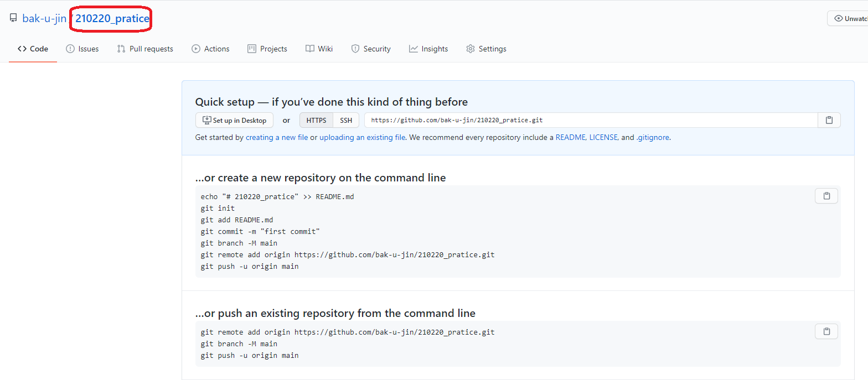Viewport: 868px width, 380px height.
Task: Select the SSH clone option
Action: click(x=346, y=120)
